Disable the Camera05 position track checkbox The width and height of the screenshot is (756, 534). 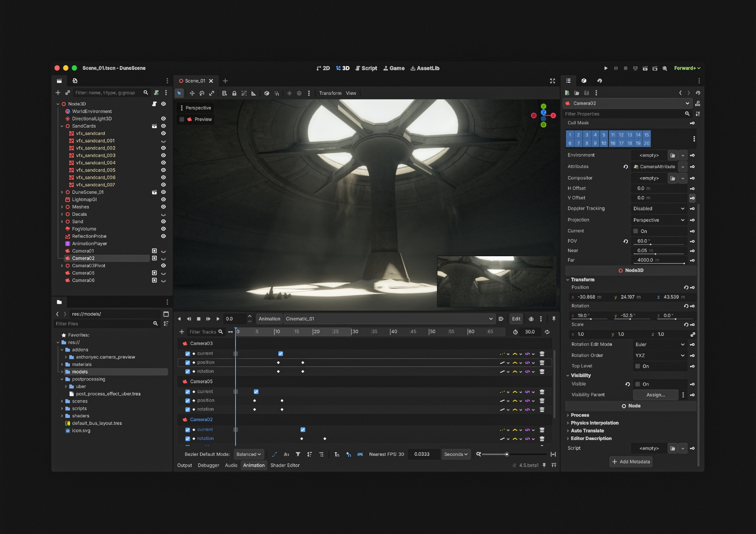187,401
